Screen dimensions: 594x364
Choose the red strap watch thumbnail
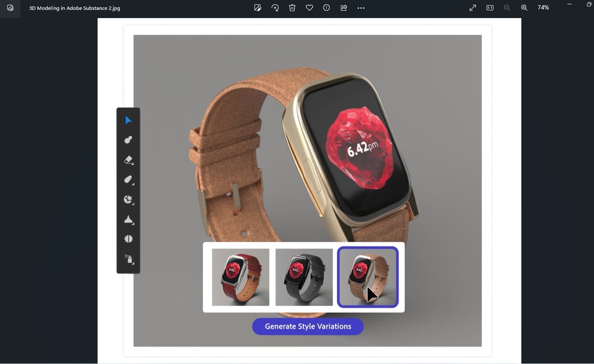241,277
